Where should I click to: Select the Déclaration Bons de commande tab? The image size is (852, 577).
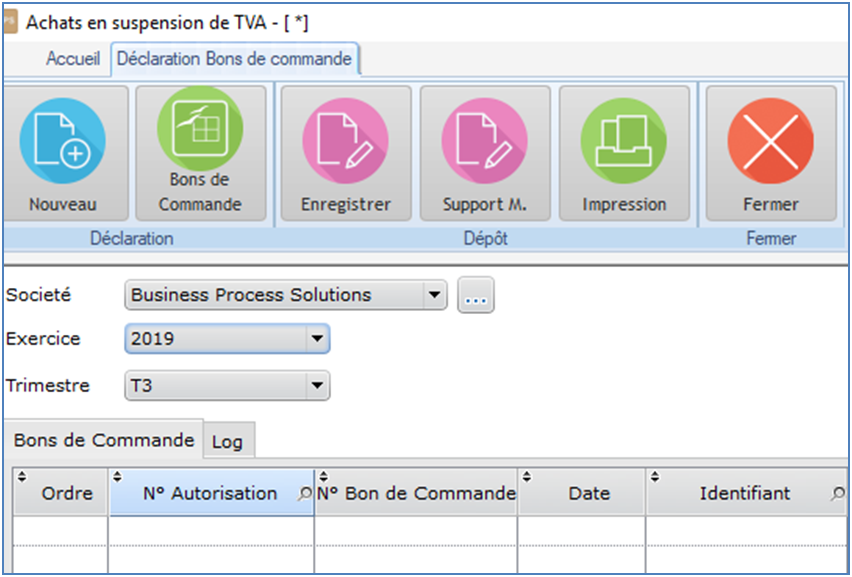pyautogui.click(x=234, y=58)
